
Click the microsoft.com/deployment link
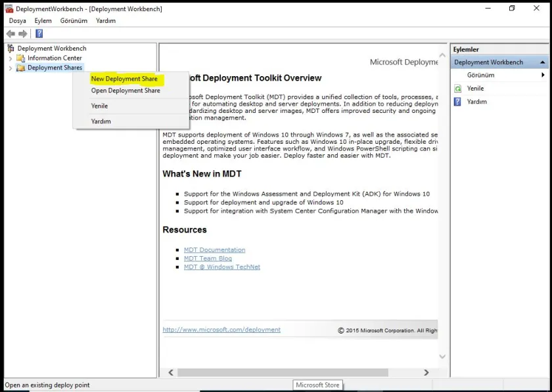pos(221,330)
